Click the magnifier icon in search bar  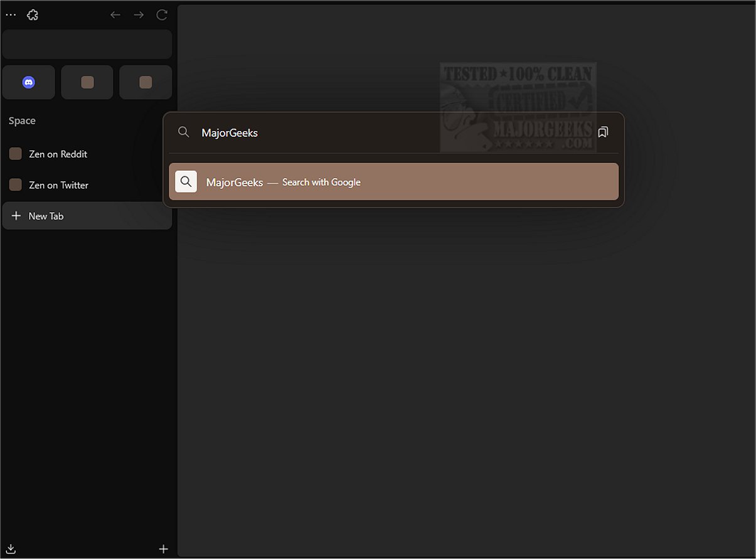[x=184, y=132]
